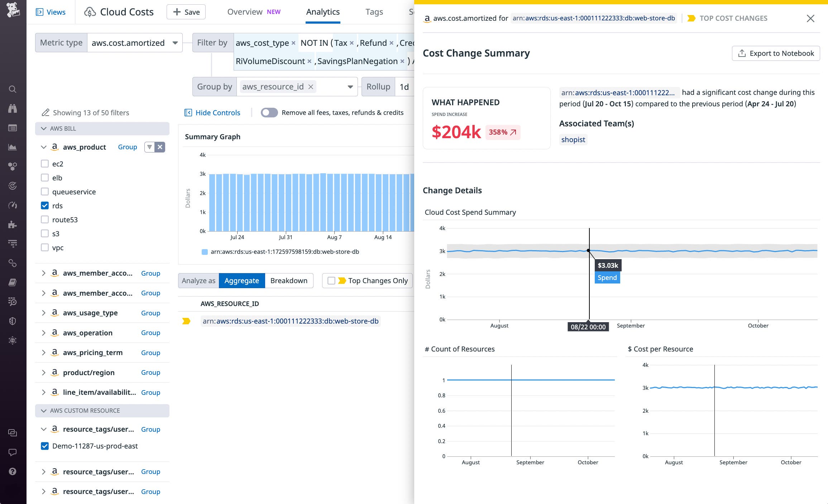Image resolution: width=828 pixels, height=504 pixels.
Task: Open the Help question-mark icon
Action: pyautogui.click(x=13, y=472)
